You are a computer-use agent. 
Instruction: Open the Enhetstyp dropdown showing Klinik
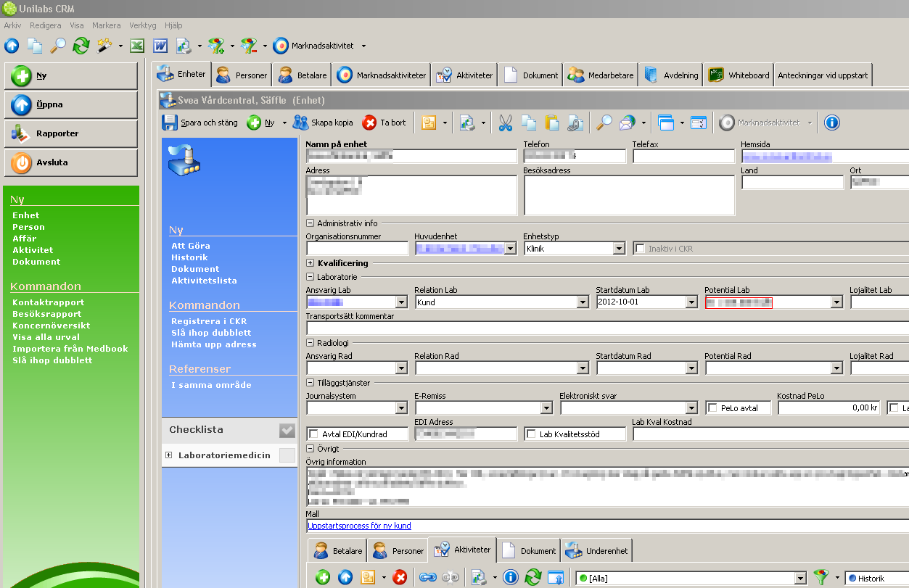(619, 249)
